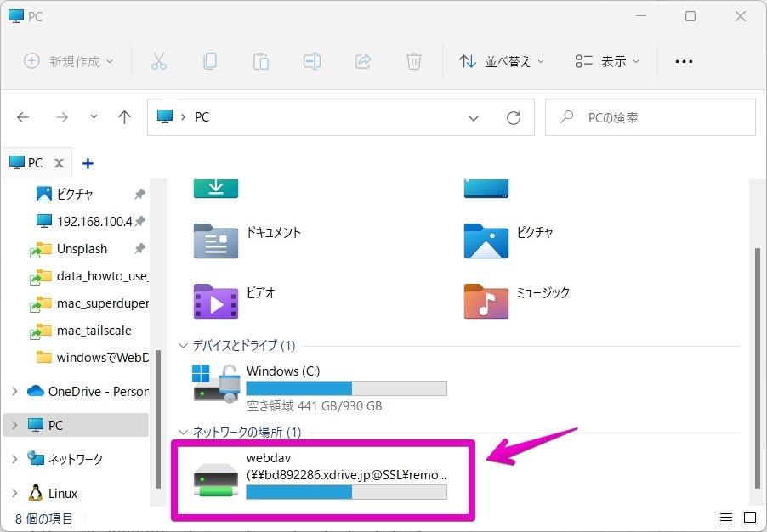Click the Copy icon on the command bar
The width and height of the screenshot is (767, 532).
pyautogui.click(x=210, y=60)
